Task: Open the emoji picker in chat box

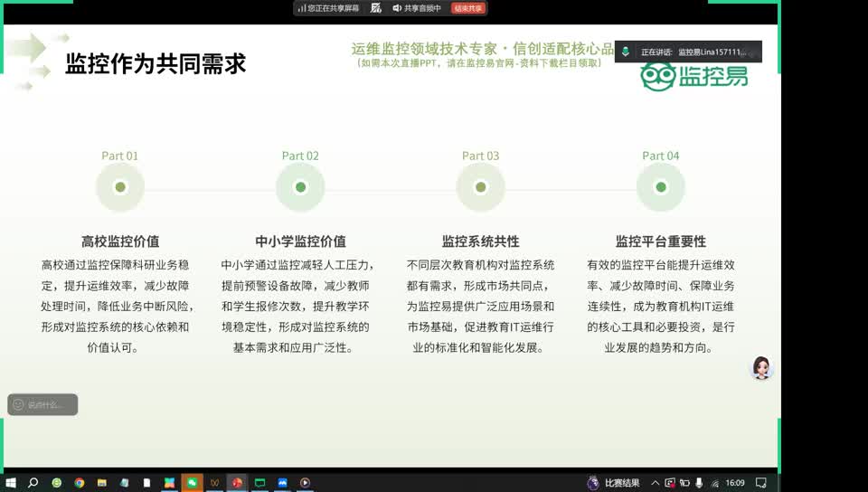Action: (x=18, y=404)
